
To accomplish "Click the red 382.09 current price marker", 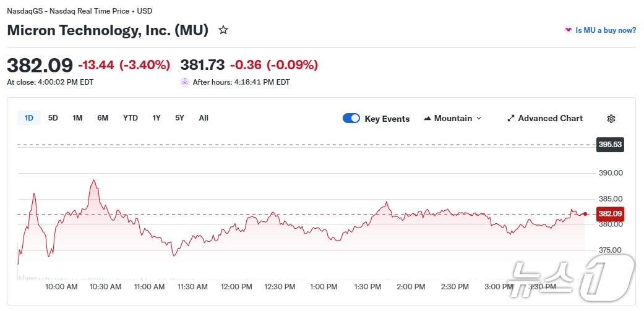I will click(x=609, y=214).
